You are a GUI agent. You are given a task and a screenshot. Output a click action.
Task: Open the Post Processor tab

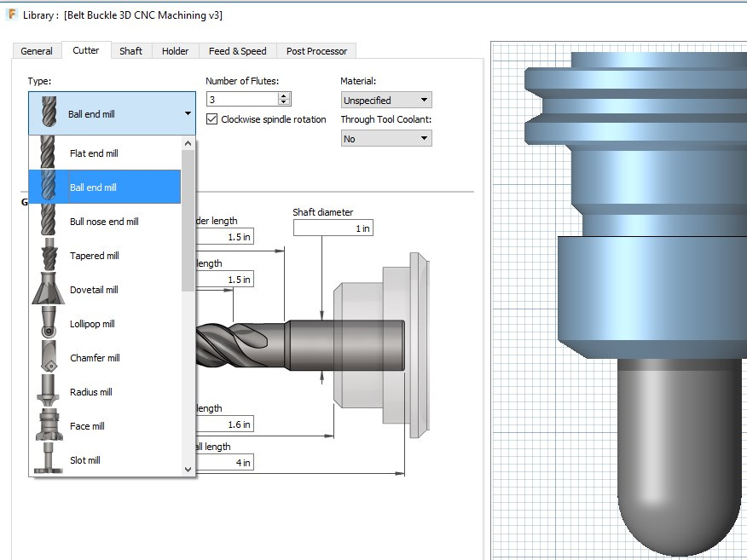[x=317, y=51]
